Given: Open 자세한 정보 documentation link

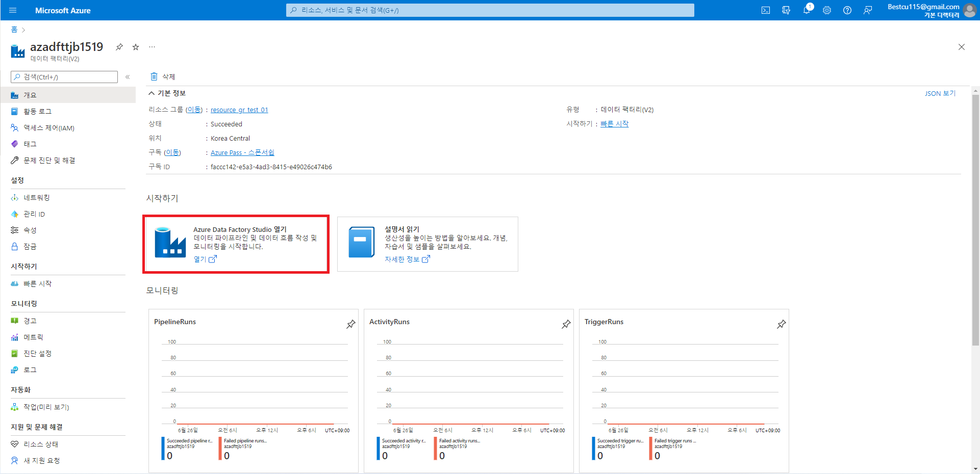Looking at the screenshot, I should (407, 259).
